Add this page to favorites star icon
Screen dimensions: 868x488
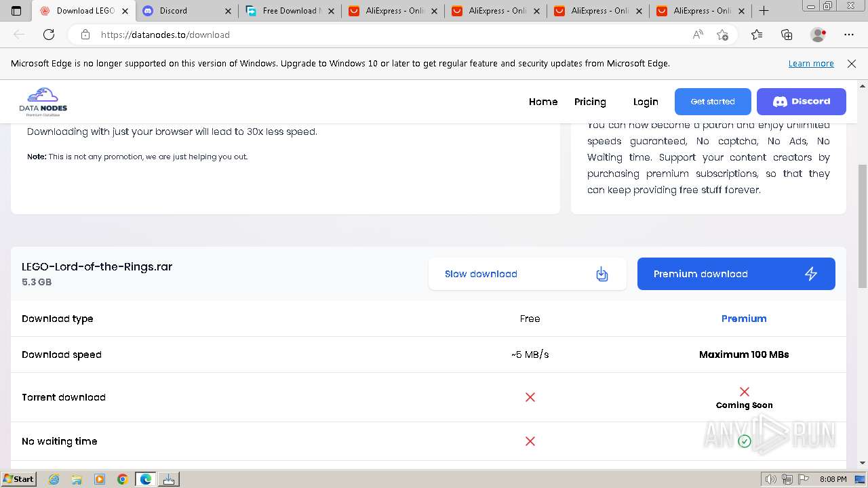[x=723, y=35]
